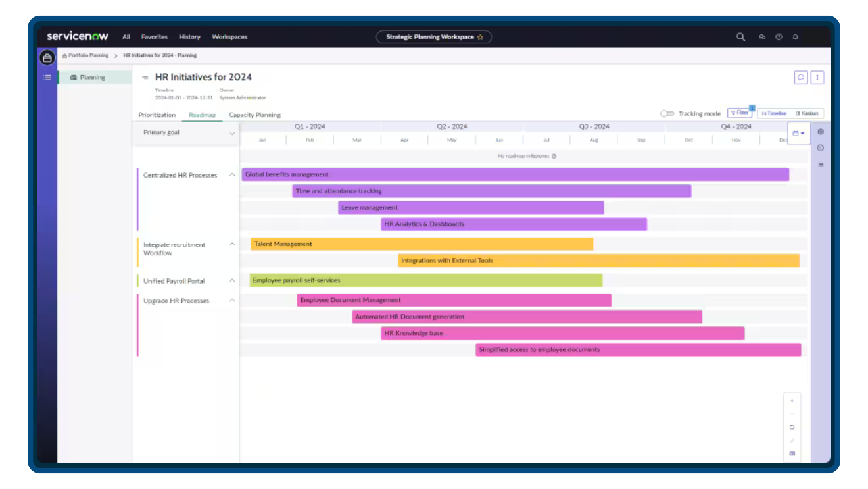This screenshot has height=489, width=868.
Task: Click the Filter button
Action: click(x=740, y=113)
